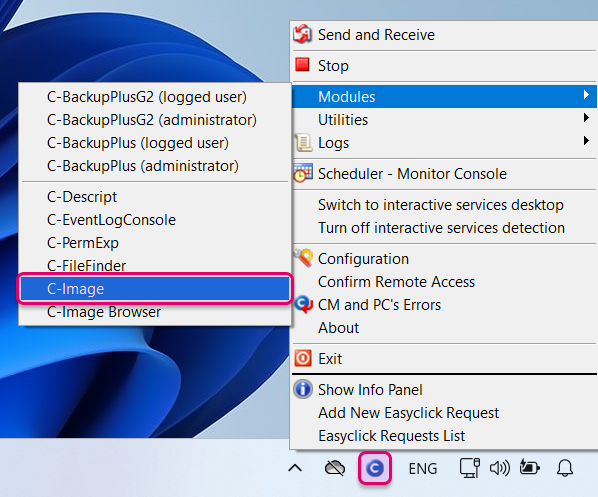Open Add New Easyclick Request
The width and height of the screenshot is (598, 497).
408,413
